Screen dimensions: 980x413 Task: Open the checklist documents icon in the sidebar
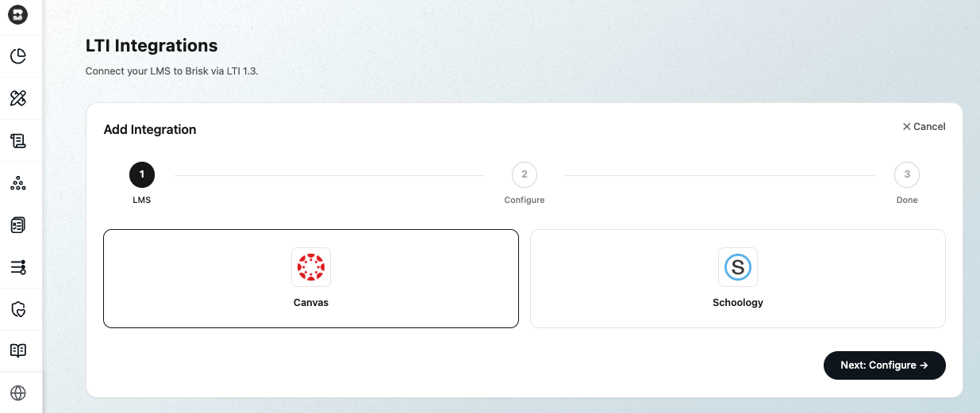pos(17,225)
